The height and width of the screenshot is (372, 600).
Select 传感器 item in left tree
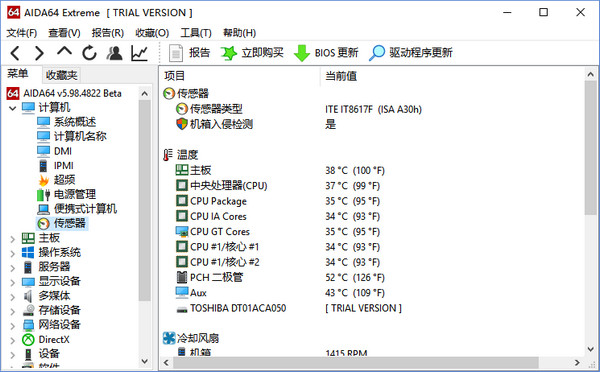point(69,224)
